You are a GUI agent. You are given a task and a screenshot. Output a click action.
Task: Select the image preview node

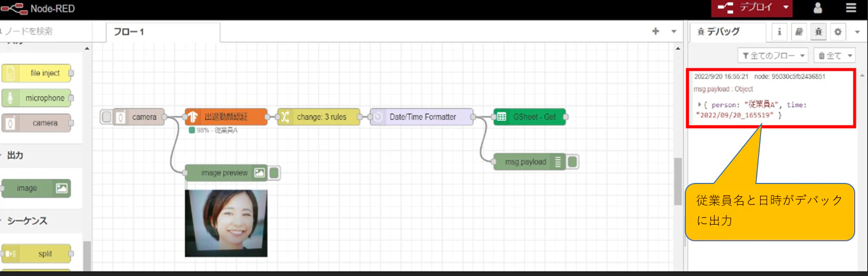point(226,173)
